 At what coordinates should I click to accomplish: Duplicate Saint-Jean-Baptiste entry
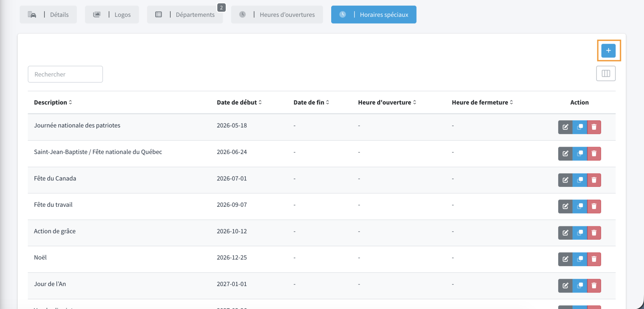pos(580,154)
